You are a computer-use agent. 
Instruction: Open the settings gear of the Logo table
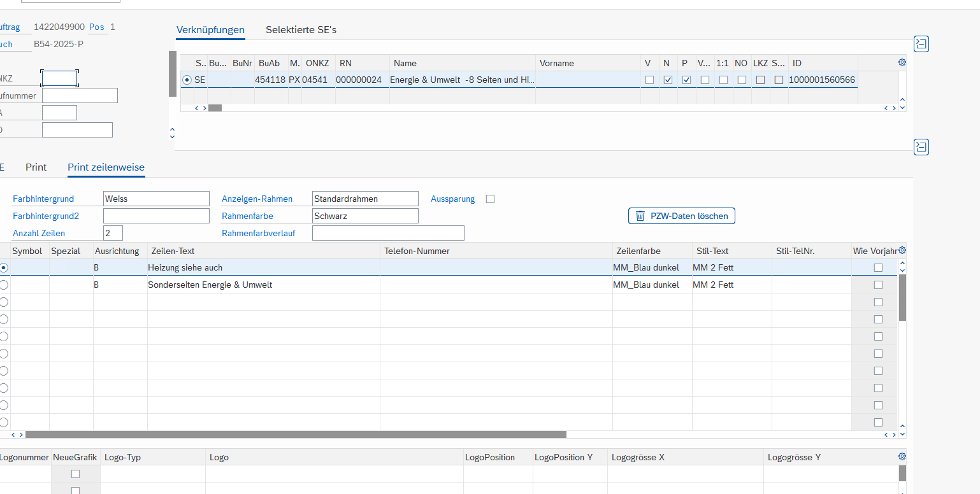pos(902,456)
